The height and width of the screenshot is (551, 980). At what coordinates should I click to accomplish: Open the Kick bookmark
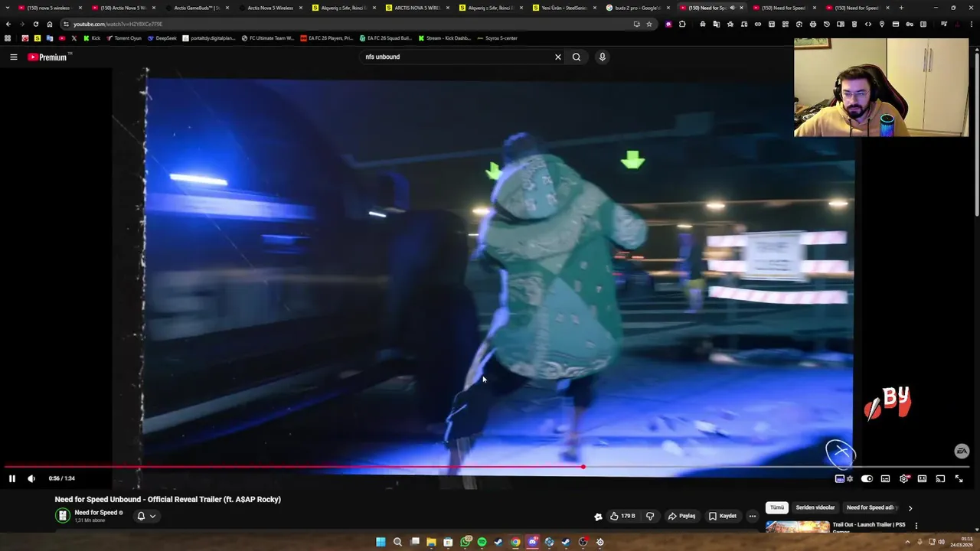pyautogui.click(x=92, y=37)
